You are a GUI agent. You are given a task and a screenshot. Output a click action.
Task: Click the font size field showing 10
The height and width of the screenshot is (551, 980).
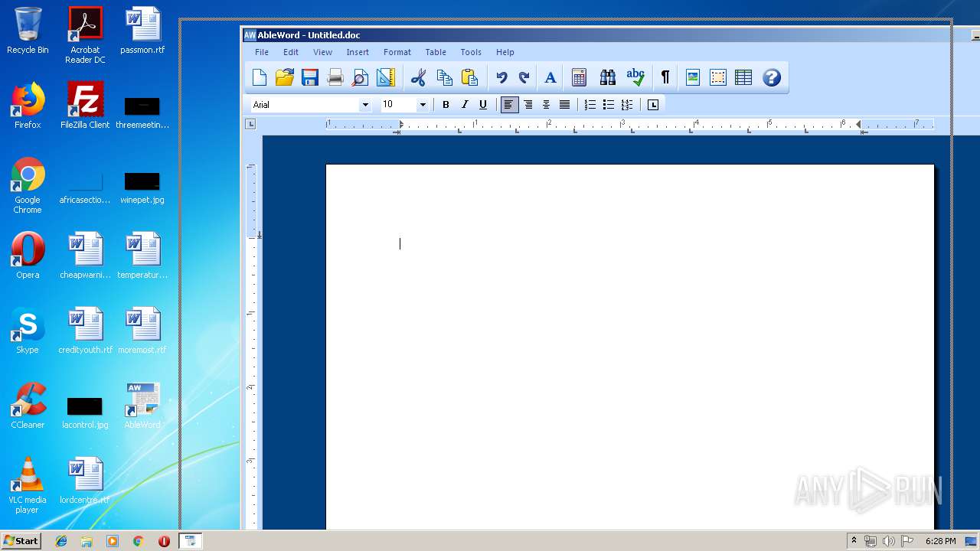coord(398,105)
